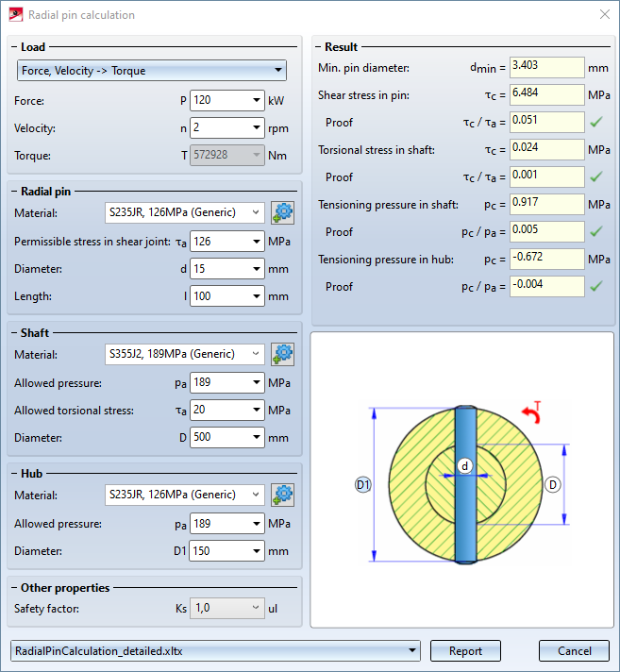Click the green checkmark beside shear stress proof
Viewport: 620px width, 672px height.
click(x=595, y=122)
